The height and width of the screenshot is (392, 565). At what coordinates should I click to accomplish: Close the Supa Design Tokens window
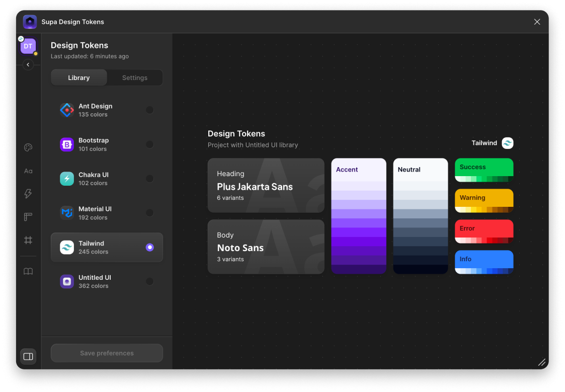(537, 22)
